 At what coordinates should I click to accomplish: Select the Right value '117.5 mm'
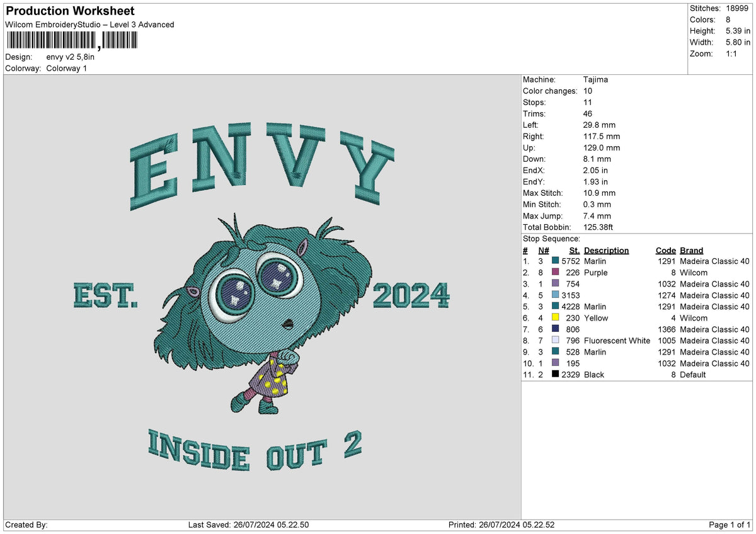602,137
